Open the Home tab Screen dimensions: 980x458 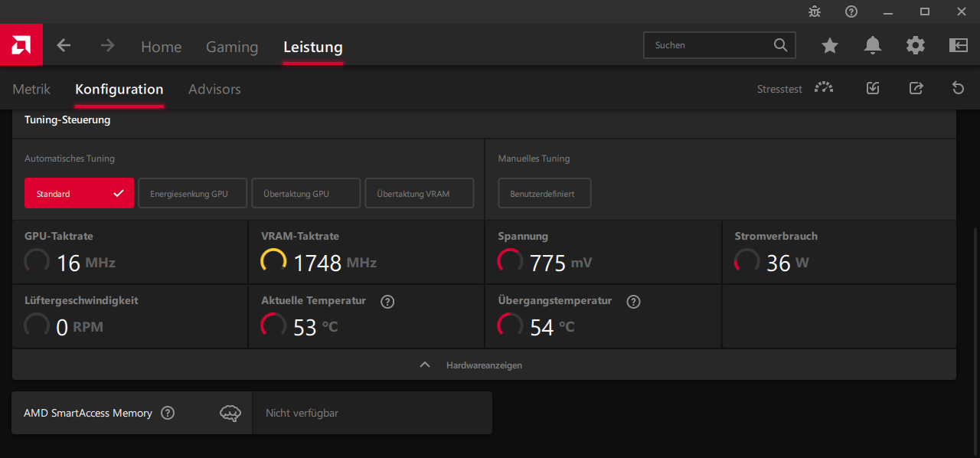161,47
